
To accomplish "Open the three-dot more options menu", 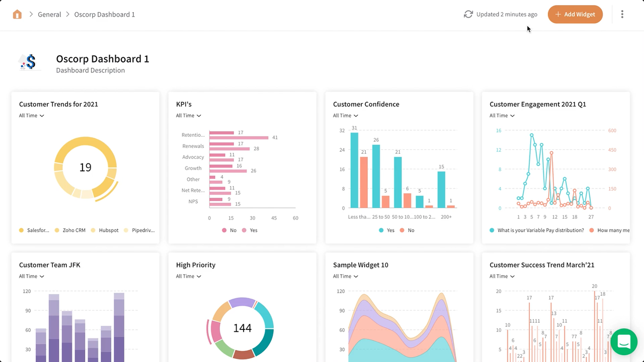I will [x=622, y=14].
